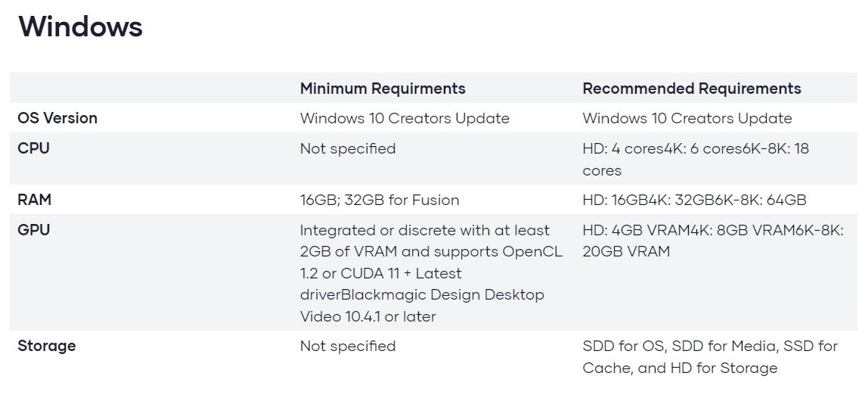Click the Windows heading

tap(80, 26)
